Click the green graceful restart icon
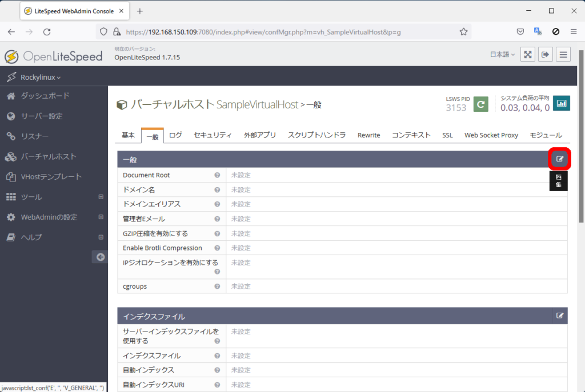585x392 pixels. click(x=481, y=104)
